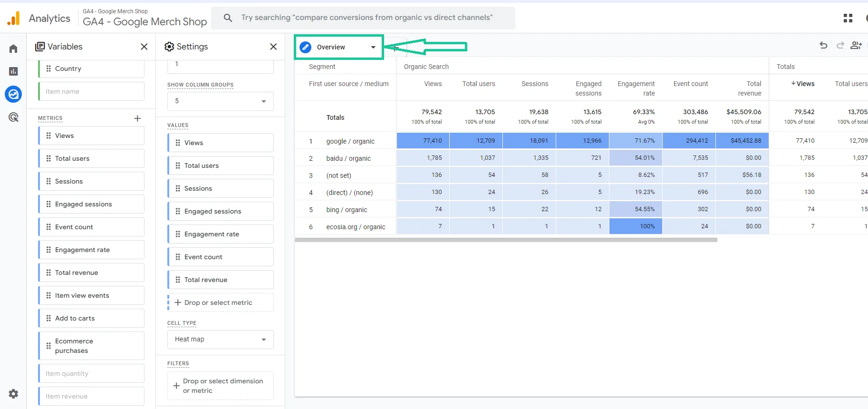Select the Explore icon in left sidebar

(x=13, y=94)
